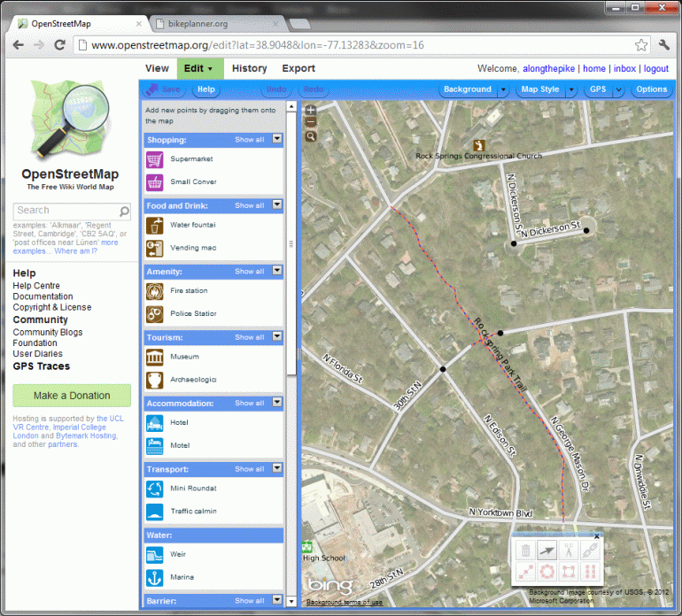Collapse the Amenity category
This screenshot has height=616, width=682.
pos(276,271)
